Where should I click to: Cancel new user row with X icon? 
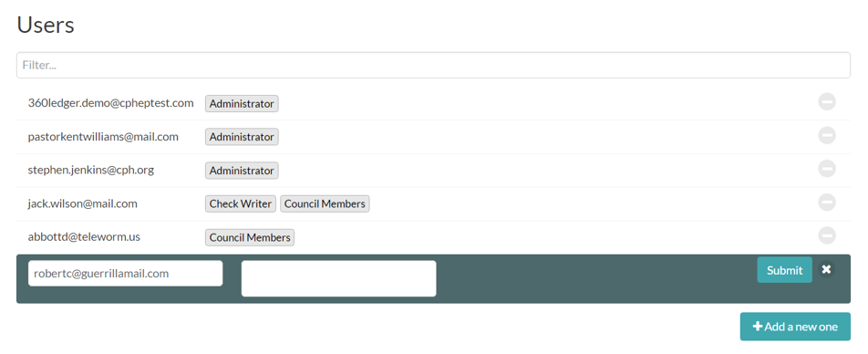click(x=826, y=269)
